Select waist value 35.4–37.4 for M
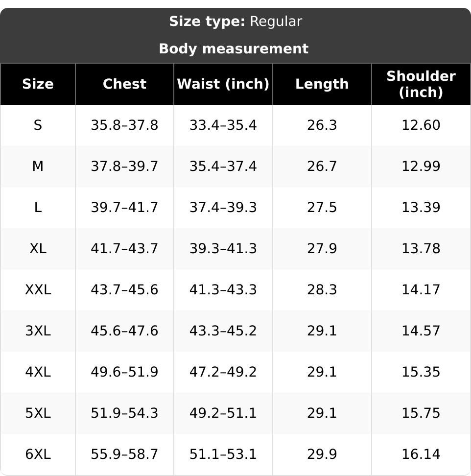471x476 pixels. point(223,167)
